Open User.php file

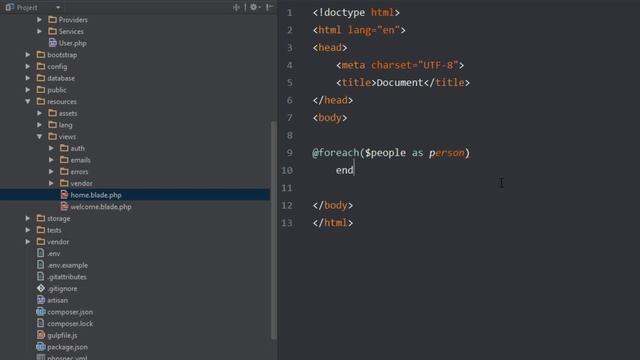pos(72,43)
